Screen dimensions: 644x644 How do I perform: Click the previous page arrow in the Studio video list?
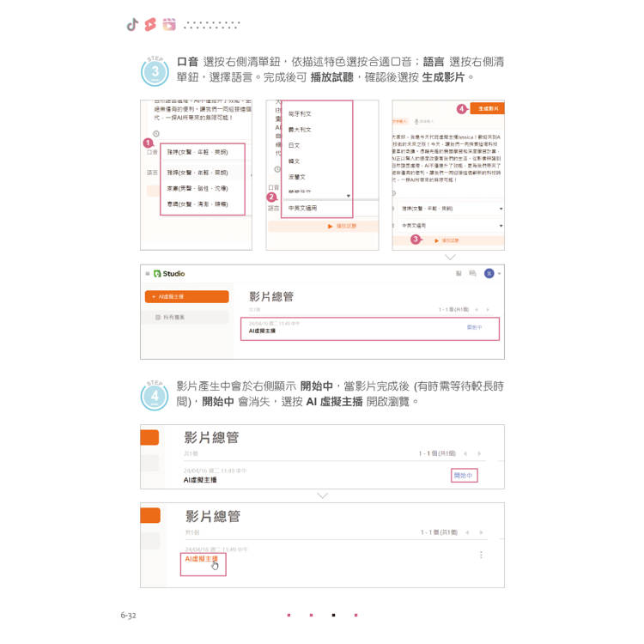[x=477, y=309]
